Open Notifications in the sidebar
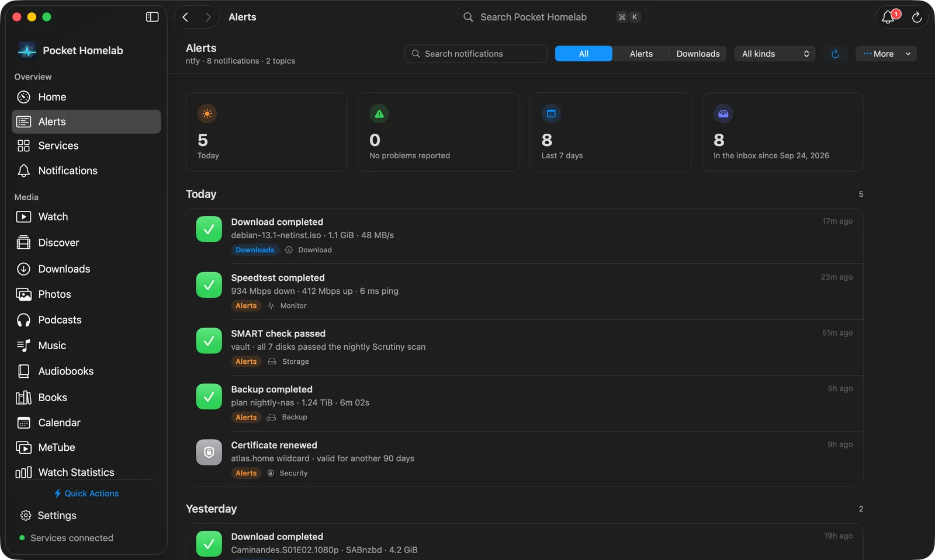The height and width of the screenshot is (560, 935). pos(86,171)
